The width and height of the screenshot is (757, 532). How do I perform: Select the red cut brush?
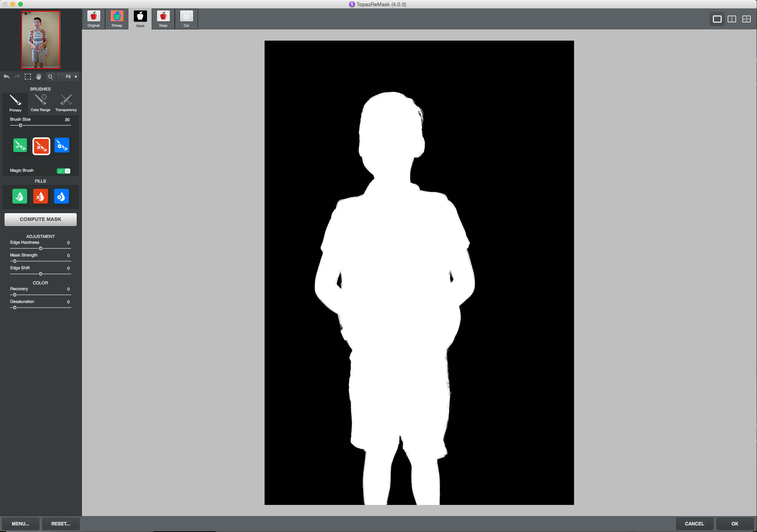(41, 146)
